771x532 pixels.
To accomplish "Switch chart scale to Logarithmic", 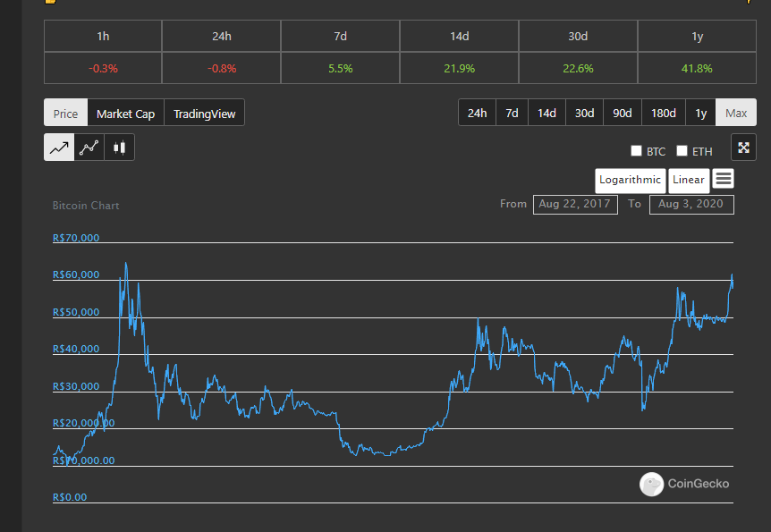I will (630, 181).
